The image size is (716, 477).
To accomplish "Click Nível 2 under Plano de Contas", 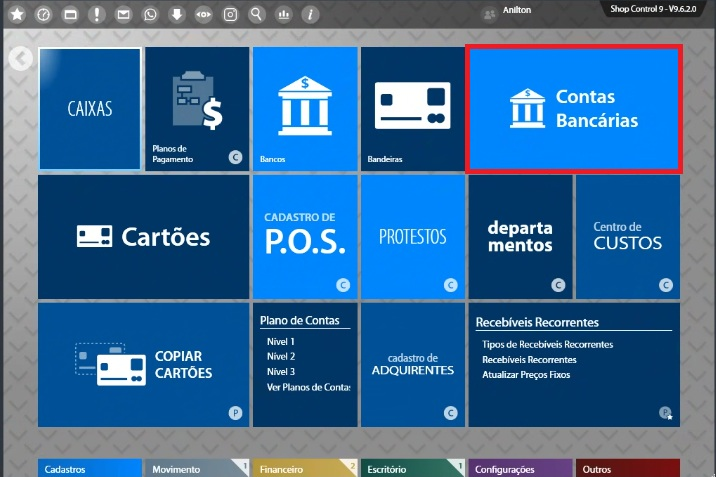I will 281,356.
